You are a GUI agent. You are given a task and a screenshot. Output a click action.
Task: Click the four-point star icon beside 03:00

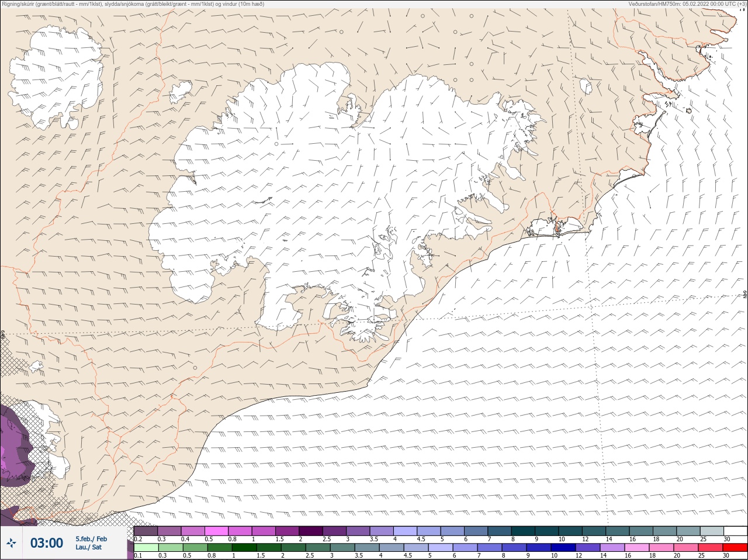tap(11, 543)
